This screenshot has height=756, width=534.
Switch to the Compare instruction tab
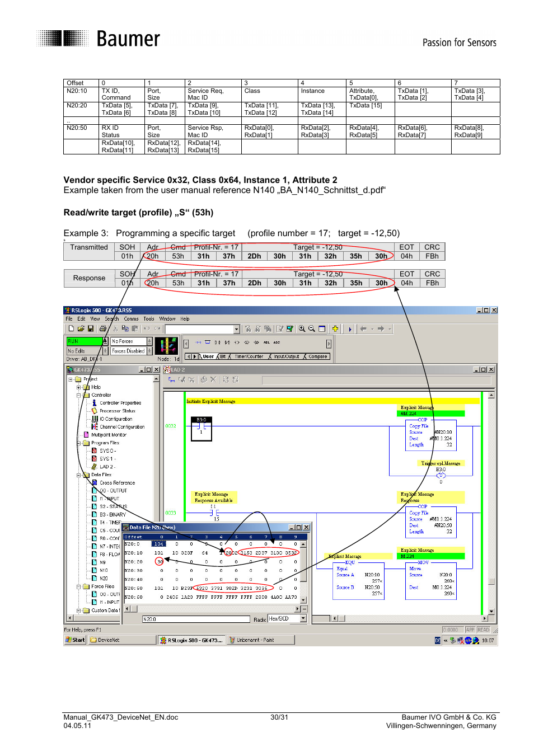coord(317,356)
